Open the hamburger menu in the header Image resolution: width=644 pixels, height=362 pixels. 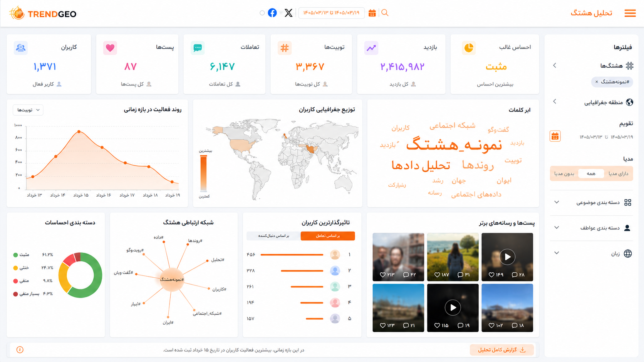click(630, 13)
